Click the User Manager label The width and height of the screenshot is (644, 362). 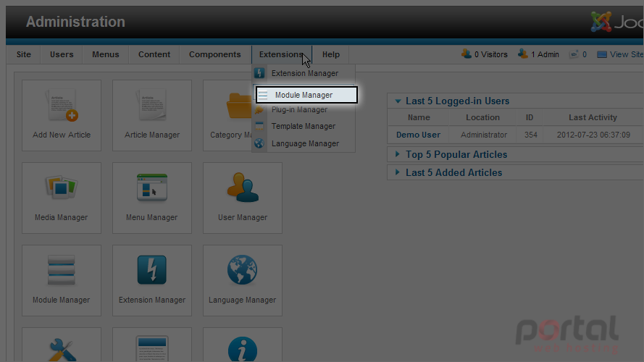point(243,217)
